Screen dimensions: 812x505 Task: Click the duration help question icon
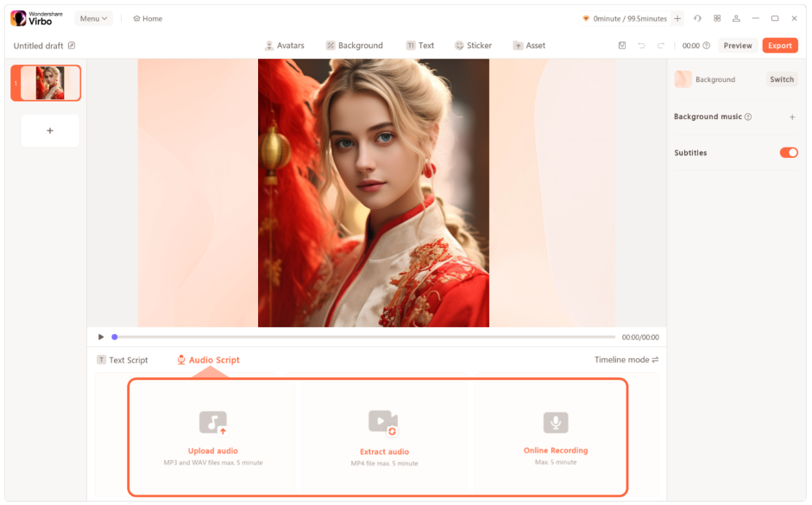pyautogui.click(x=707, y=46)
